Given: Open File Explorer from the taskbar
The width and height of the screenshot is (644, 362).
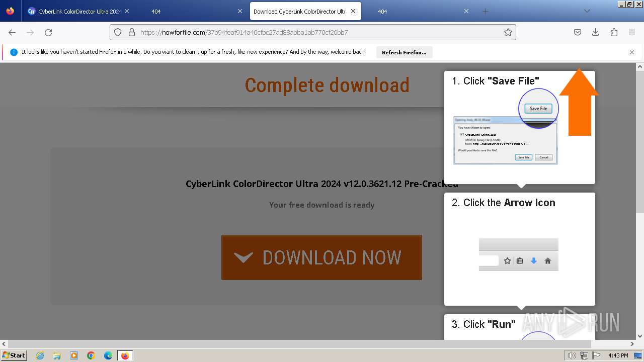Looking at the screenshot, I should (57, 355).
